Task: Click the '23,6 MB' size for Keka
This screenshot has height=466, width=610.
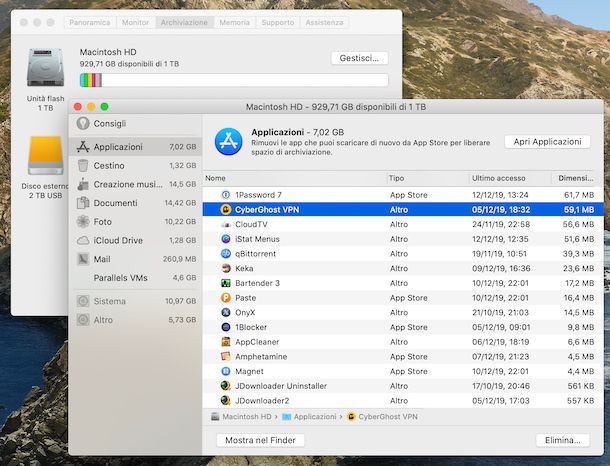Action: tap(578, 268)
